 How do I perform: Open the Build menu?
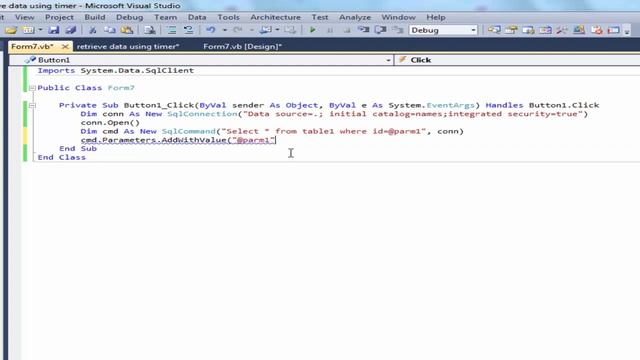pos(95,17)
